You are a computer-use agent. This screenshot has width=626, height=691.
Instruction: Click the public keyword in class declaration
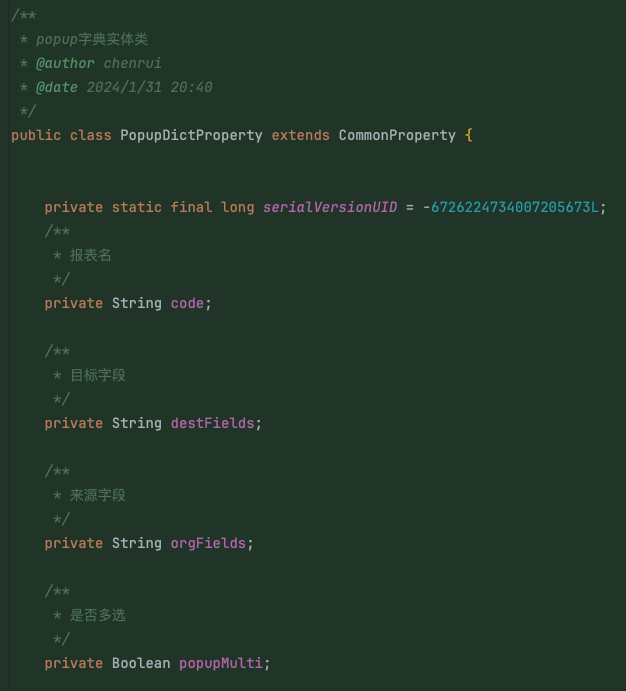tap(36, 135)
